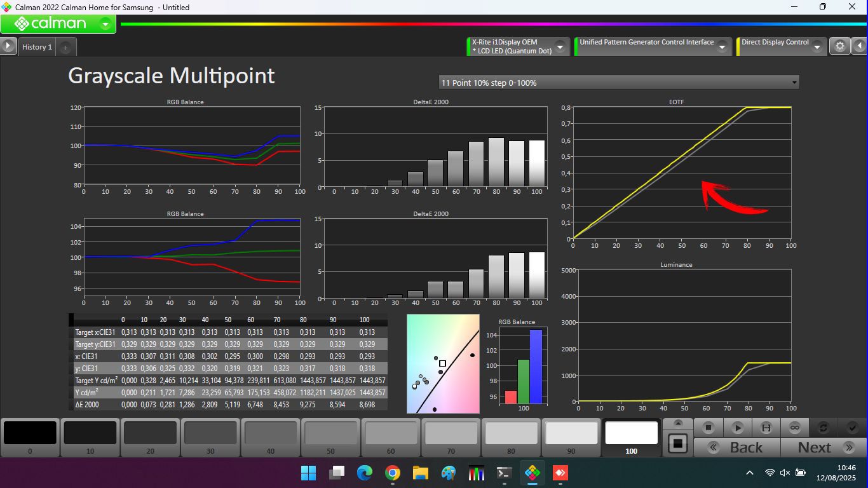Click the up arrow above the pattern window icon
The width and height of the screenshot is (868, 488).
[x=678, y=423]
